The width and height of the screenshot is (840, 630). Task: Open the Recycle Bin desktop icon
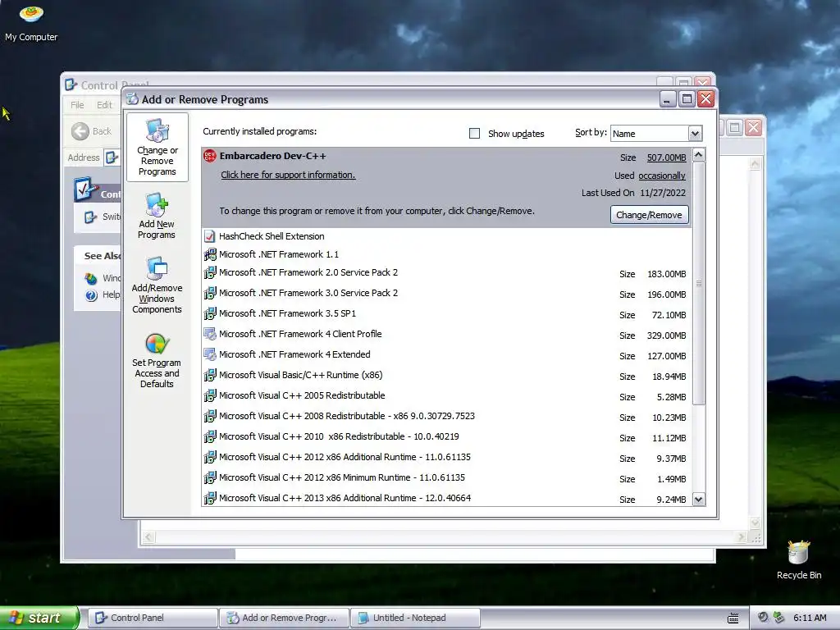(x=798, y=559)
